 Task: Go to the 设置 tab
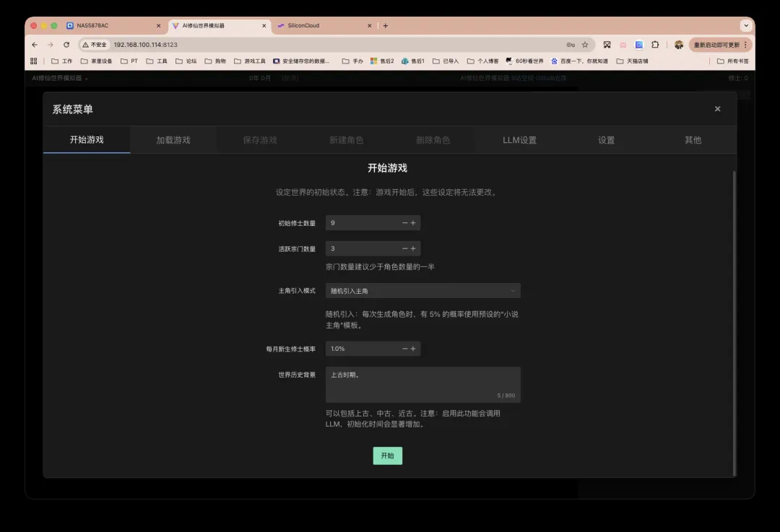(x=606, y=140)
